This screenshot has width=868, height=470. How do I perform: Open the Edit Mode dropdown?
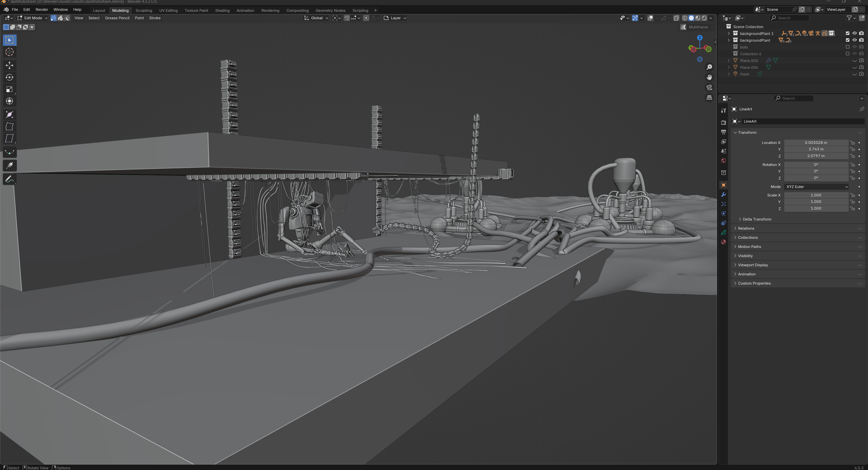pyautogui.click(x=33, y=18)
